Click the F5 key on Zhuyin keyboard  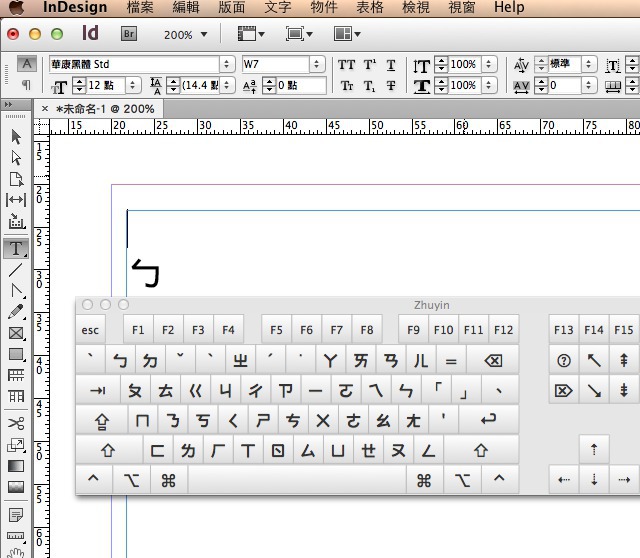(x=276, y=329)
